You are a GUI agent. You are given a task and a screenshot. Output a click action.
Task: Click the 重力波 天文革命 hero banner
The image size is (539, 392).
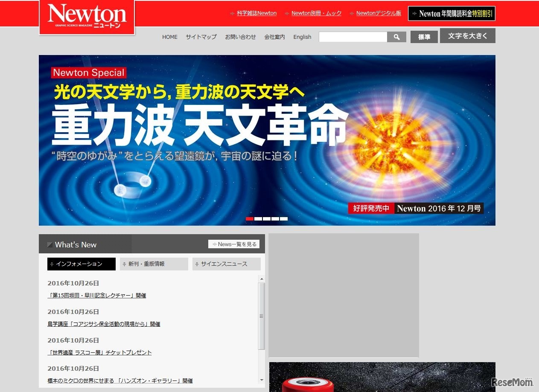[267, 140]
